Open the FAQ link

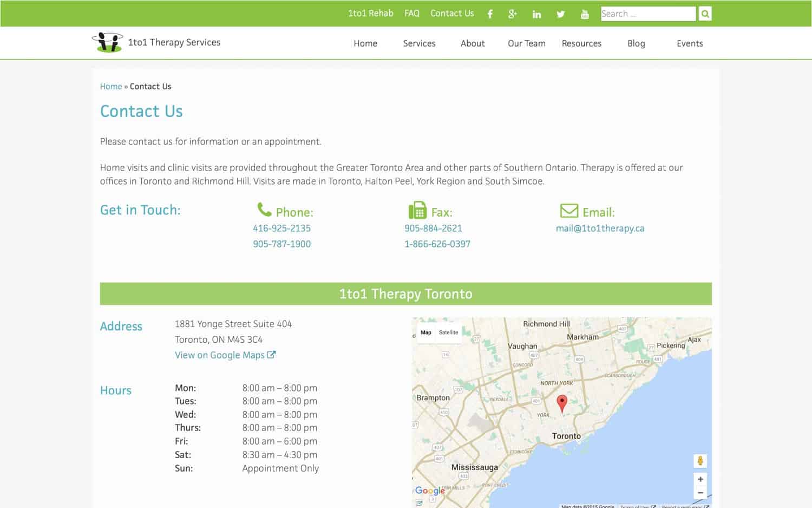coord(412,13)
